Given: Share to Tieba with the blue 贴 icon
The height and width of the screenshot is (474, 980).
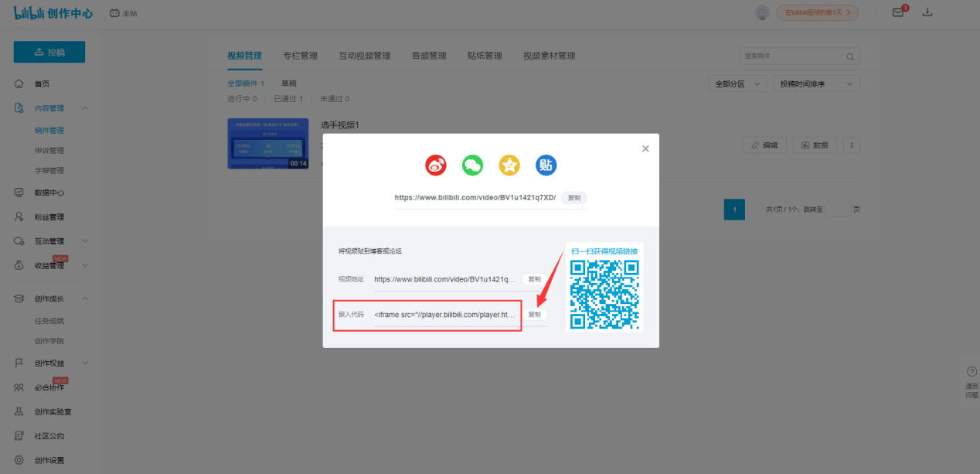Looking at the screenshot, I should [x=546, y=165].
